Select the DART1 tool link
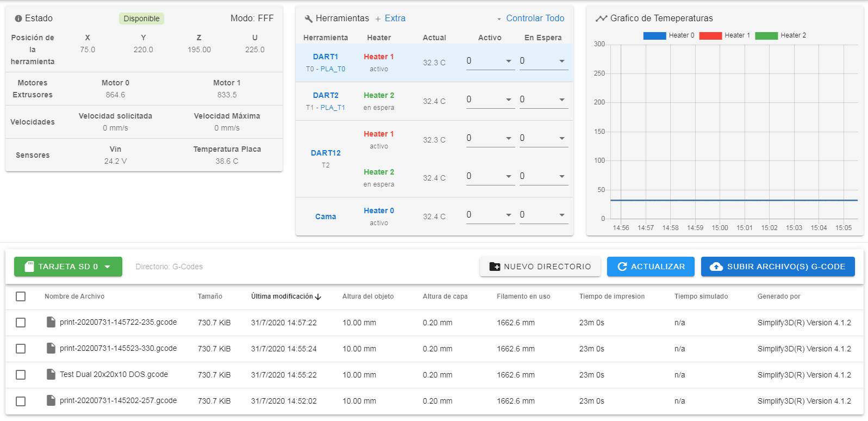868x421 pixels. tap(326, 57)
